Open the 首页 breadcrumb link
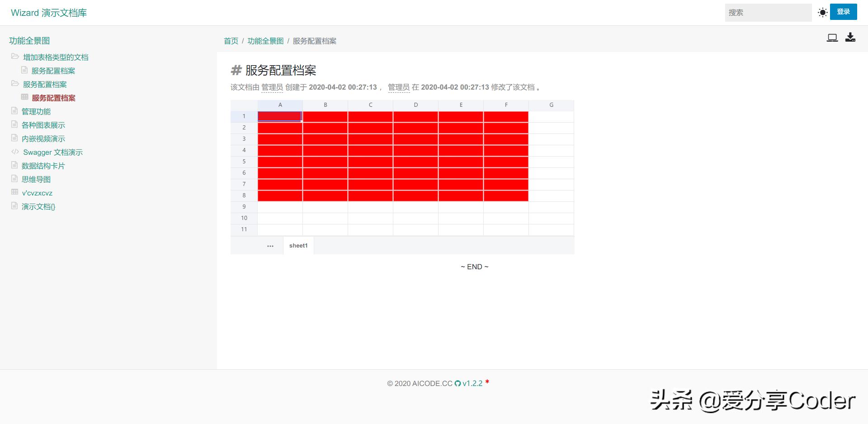 tap(231, 41)
